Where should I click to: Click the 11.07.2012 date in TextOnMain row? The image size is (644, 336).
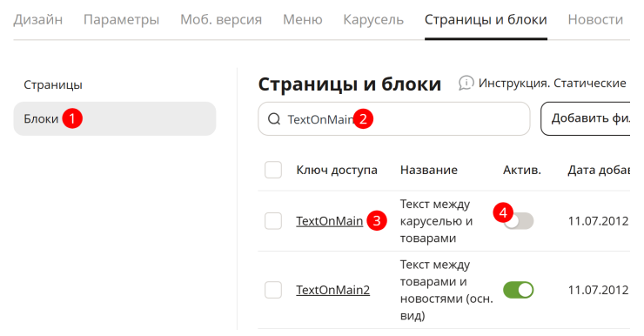[598, 221]
